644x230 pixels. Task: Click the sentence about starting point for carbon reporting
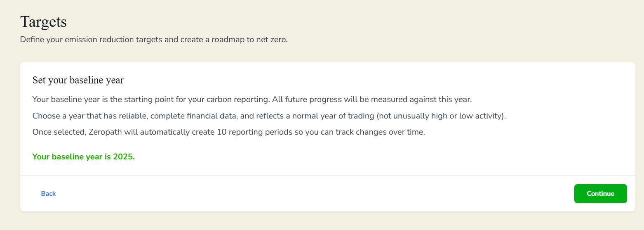[x=251, y=100]
